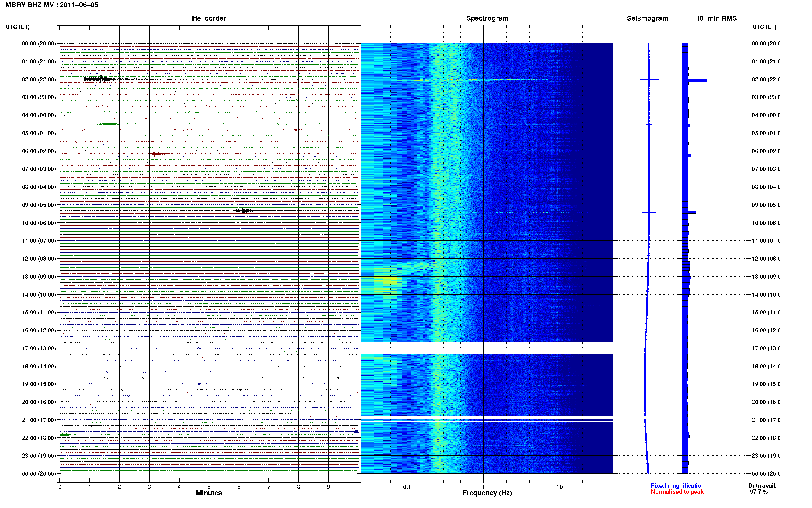Click left time label '14:00 (10:00)'
Screen dimensions: 812x508
39,295
